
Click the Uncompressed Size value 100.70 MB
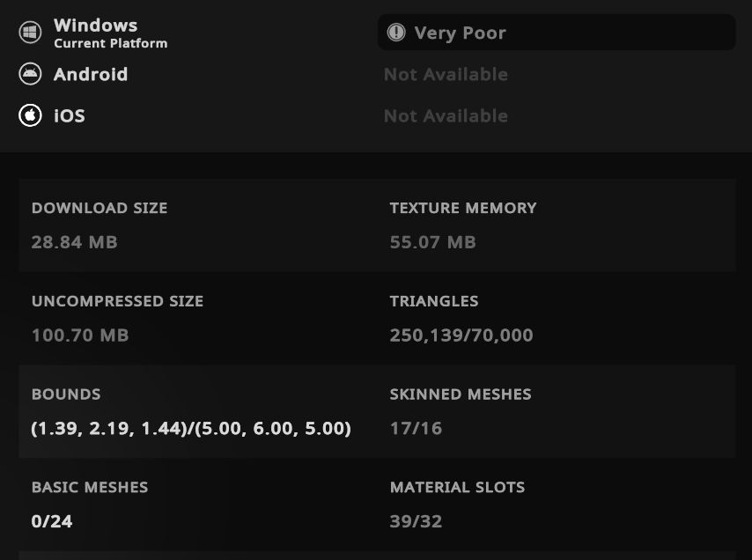click(80, 335)
